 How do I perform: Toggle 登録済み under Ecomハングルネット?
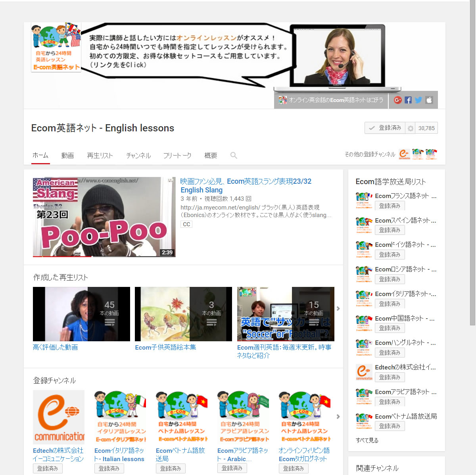[x=390, y=353]
